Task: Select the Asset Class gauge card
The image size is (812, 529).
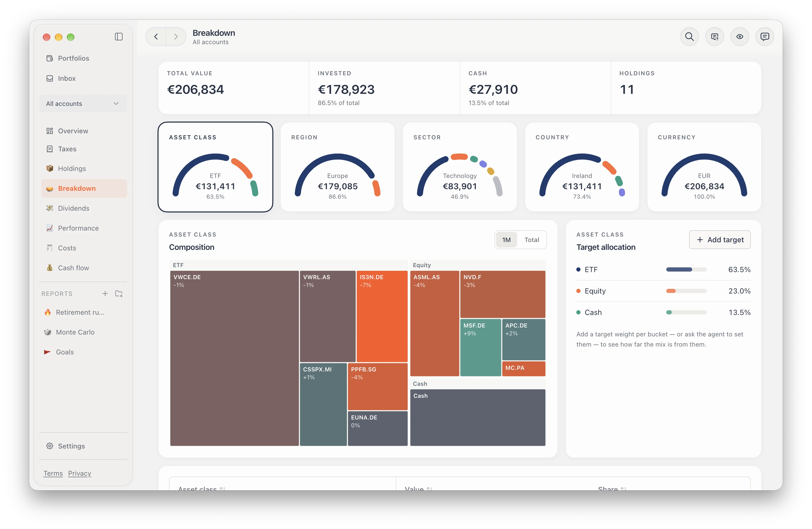Action: point(215,167)
